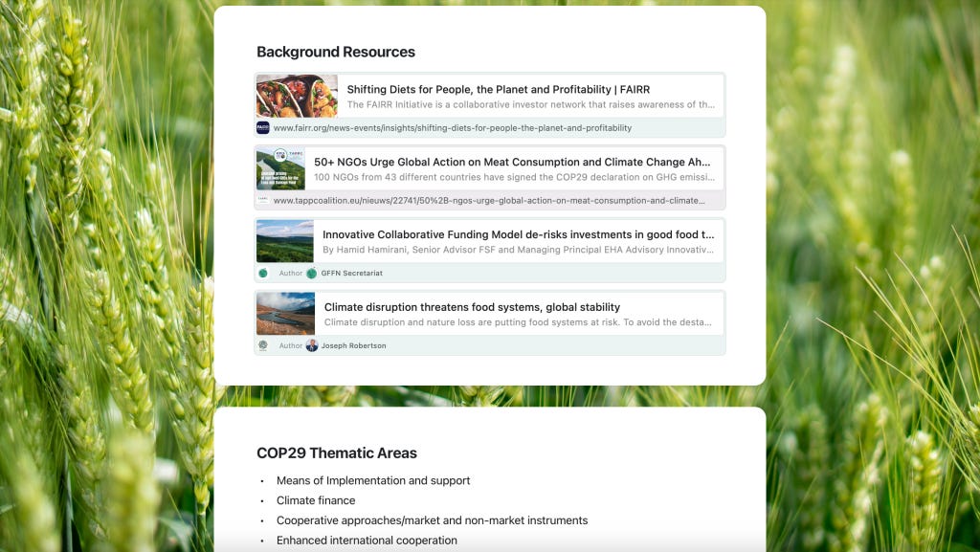Image resolution: width=980 pixels, height=552 pixels.
Task: Open '50+ NGOs Urge Global Action' title
Action: pyautogui.click(x=512, y=162)
